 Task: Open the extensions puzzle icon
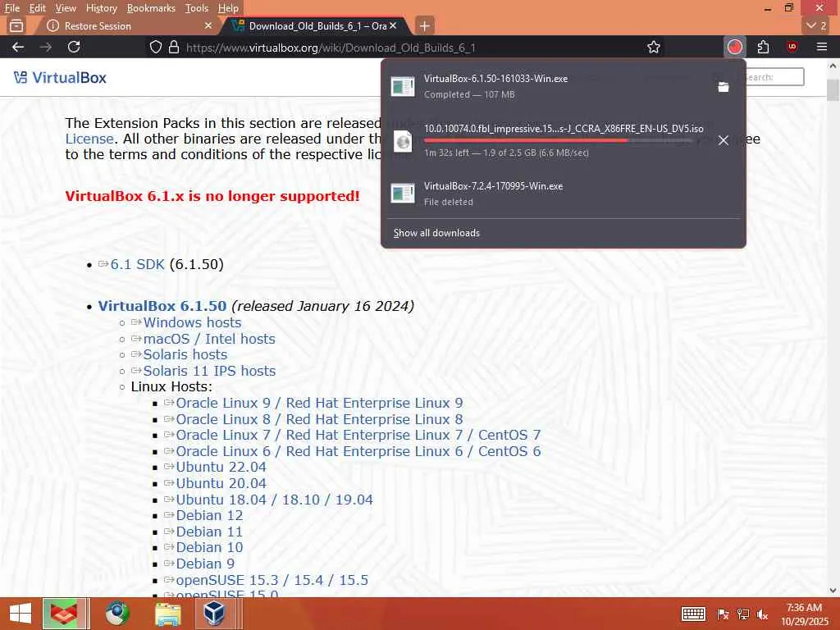tap(764, 47)
